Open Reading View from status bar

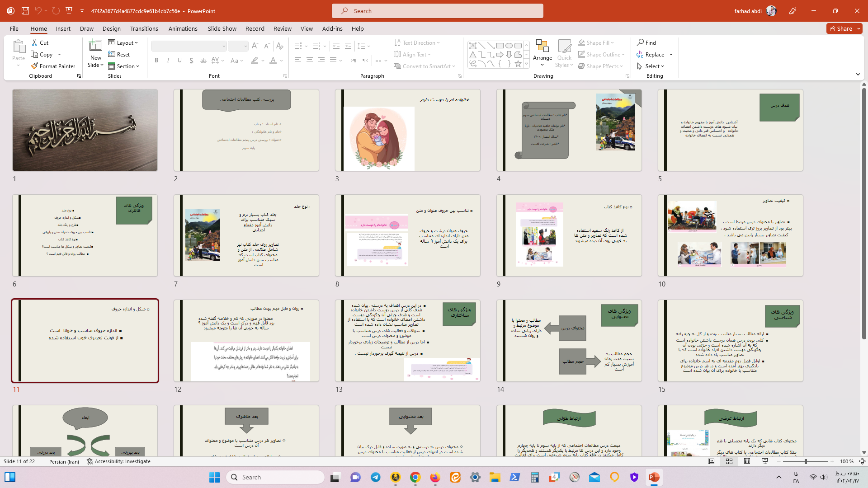[x=747, y=461]
